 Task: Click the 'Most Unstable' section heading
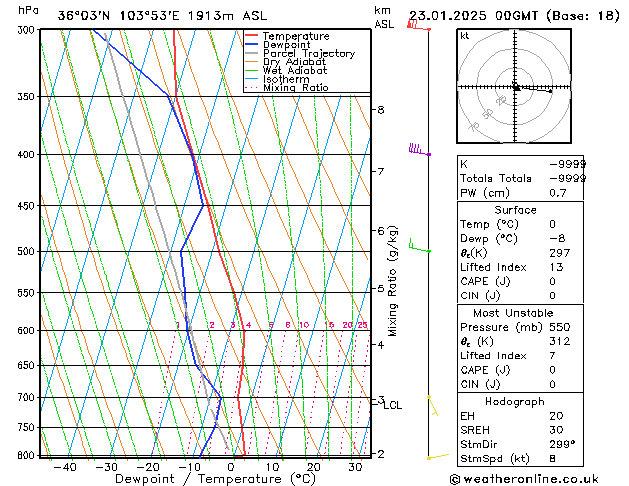click(513, 313)
